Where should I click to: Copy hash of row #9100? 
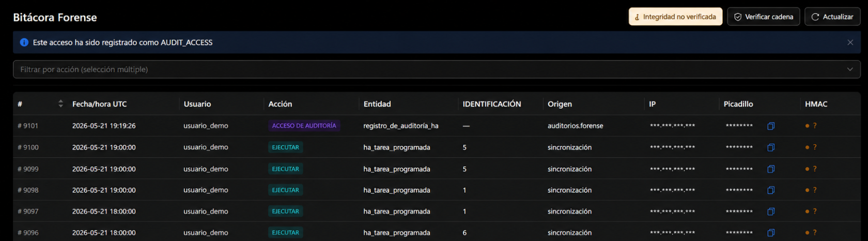(x=771, y=147)
